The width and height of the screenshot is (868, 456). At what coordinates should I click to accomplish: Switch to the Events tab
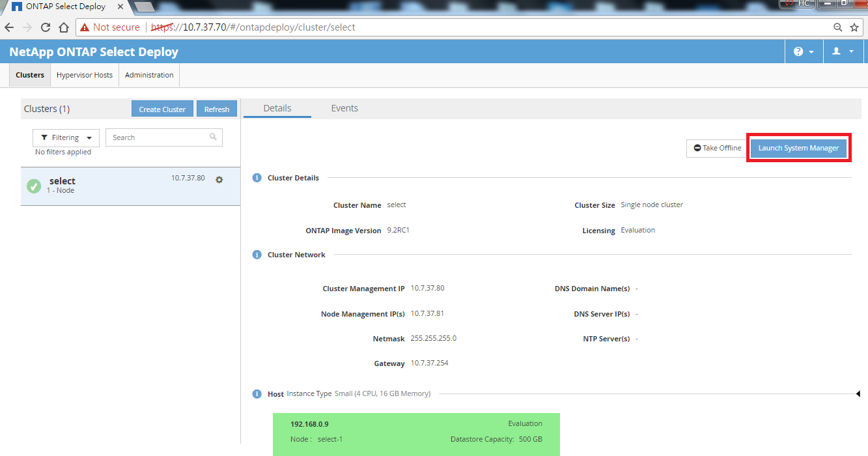coord(344,108)
